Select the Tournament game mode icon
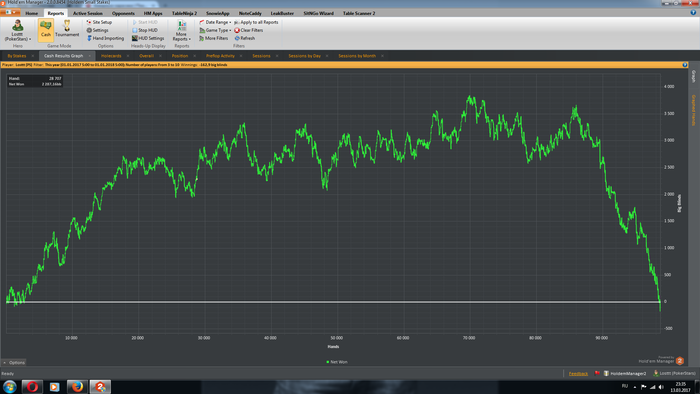The image size is (700, 394). pos(67,29)
